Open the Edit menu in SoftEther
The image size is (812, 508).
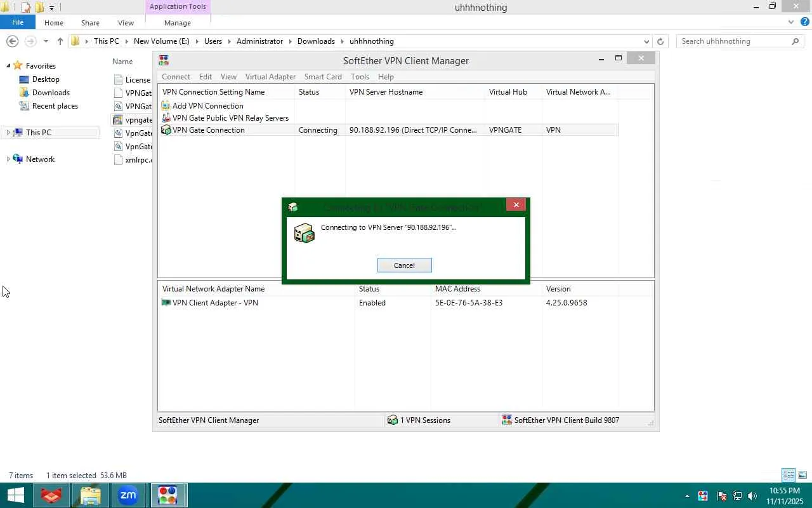pyautogui.click(x=206, y=77)
